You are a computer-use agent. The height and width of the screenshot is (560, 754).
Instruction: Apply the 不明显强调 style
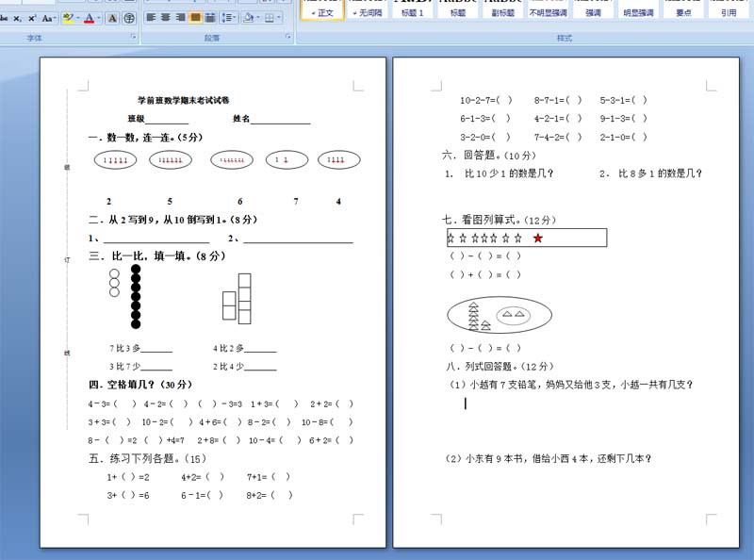pos(549,9)
